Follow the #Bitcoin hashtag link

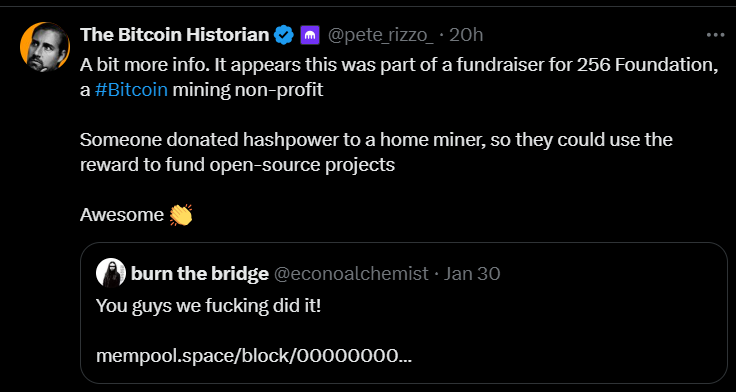(131, 90)
